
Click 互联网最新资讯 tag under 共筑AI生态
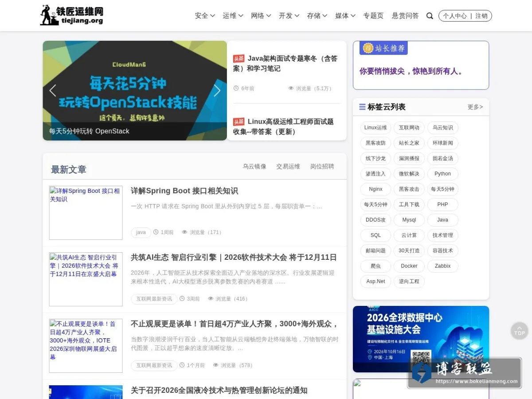pos(154,299)
